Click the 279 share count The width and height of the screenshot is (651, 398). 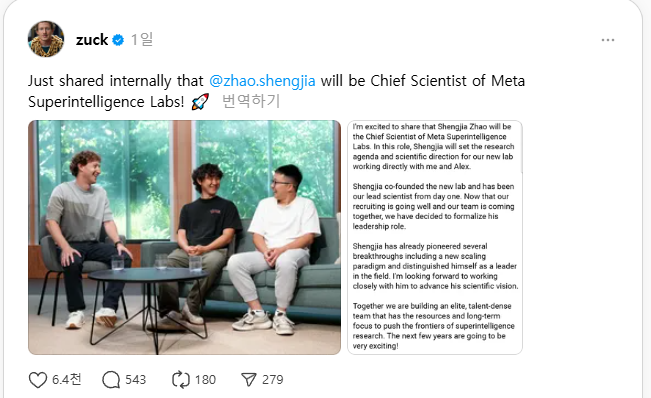(272, 380)
